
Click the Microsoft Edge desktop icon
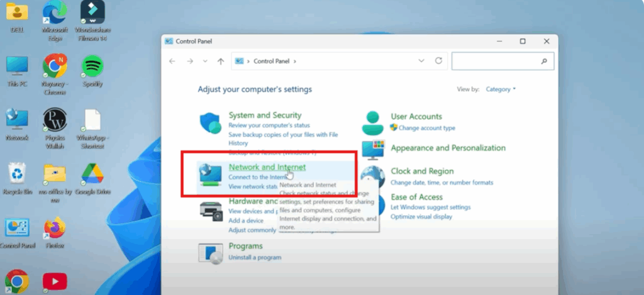tap(55, 13)
